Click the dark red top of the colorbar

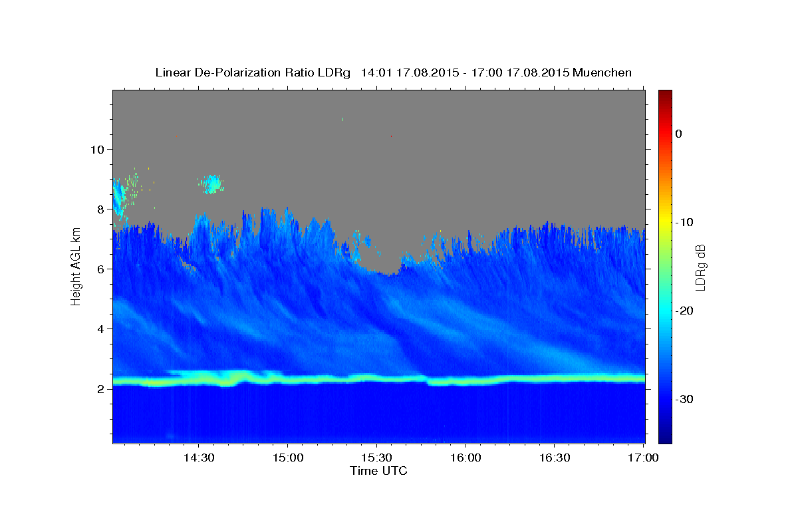tap(665, 96)
